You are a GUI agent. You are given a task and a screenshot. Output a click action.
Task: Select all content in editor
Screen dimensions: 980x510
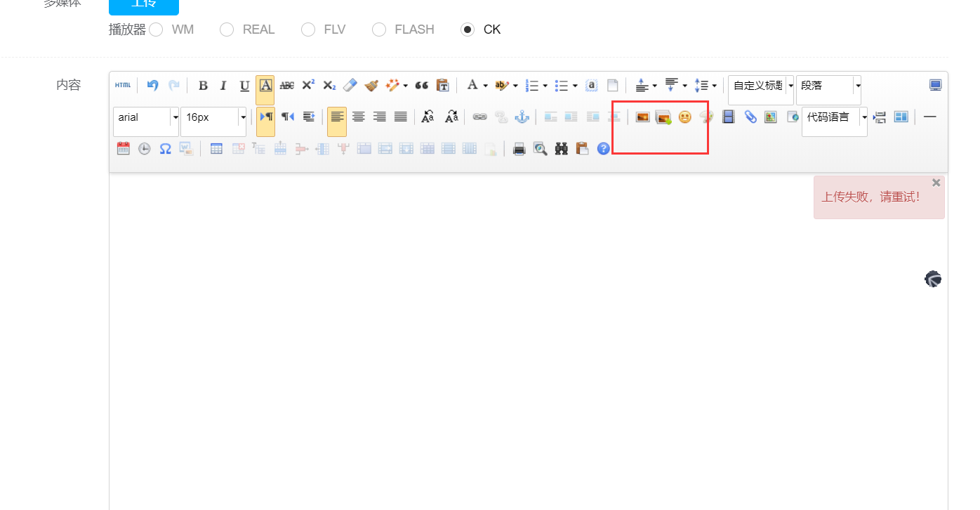pyautogui.click(x=591, y=86)
